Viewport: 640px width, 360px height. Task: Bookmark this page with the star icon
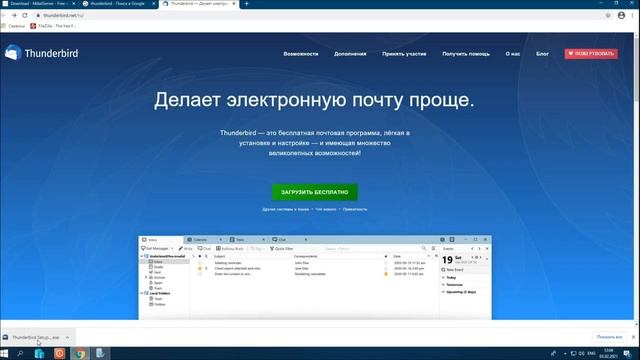click(x=608, y=15)
